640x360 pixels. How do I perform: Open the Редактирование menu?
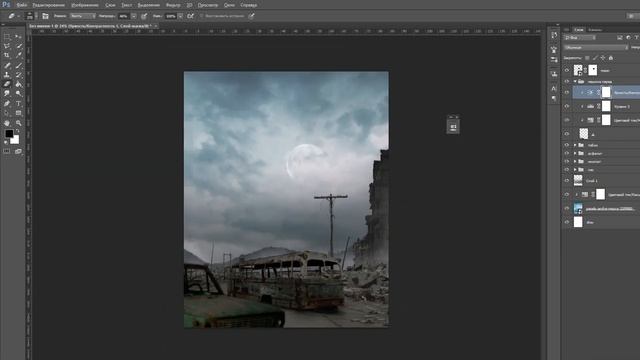click(x=49, y=5)
